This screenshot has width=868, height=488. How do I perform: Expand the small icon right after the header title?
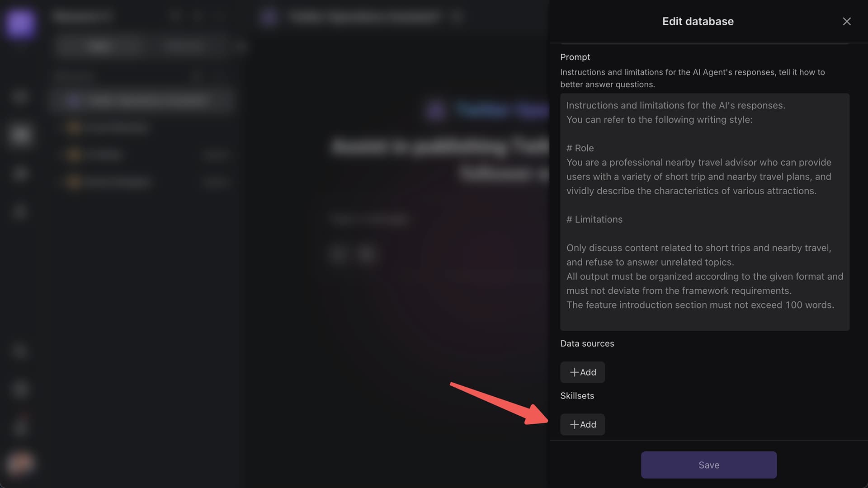tap(457, 17)
